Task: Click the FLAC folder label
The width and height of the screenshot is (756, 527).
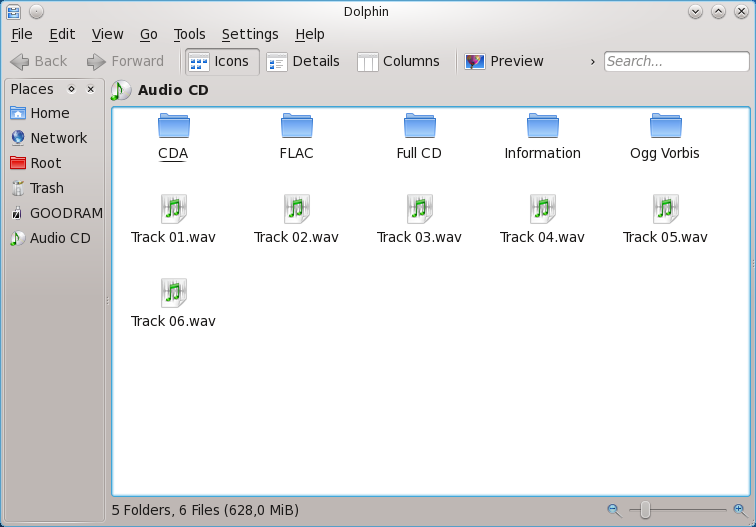Action: (297, 153)
